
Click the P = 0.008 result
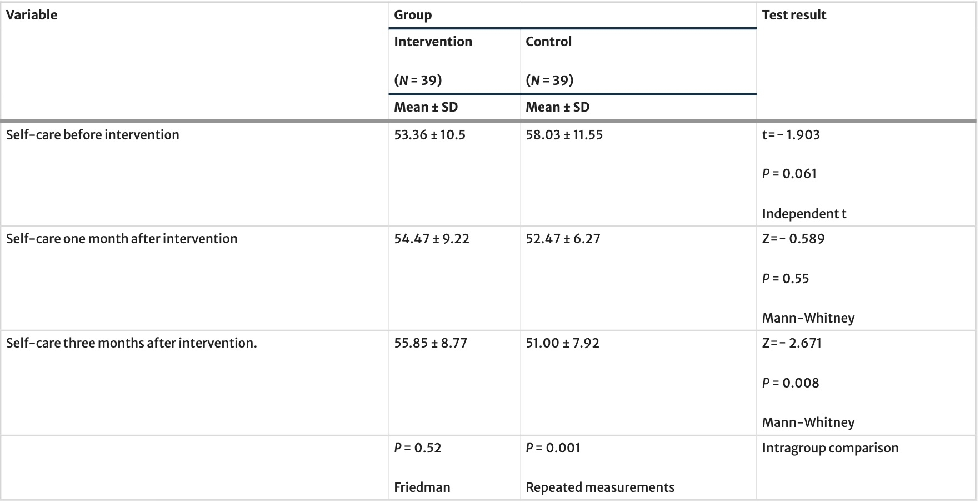(791, 383)
